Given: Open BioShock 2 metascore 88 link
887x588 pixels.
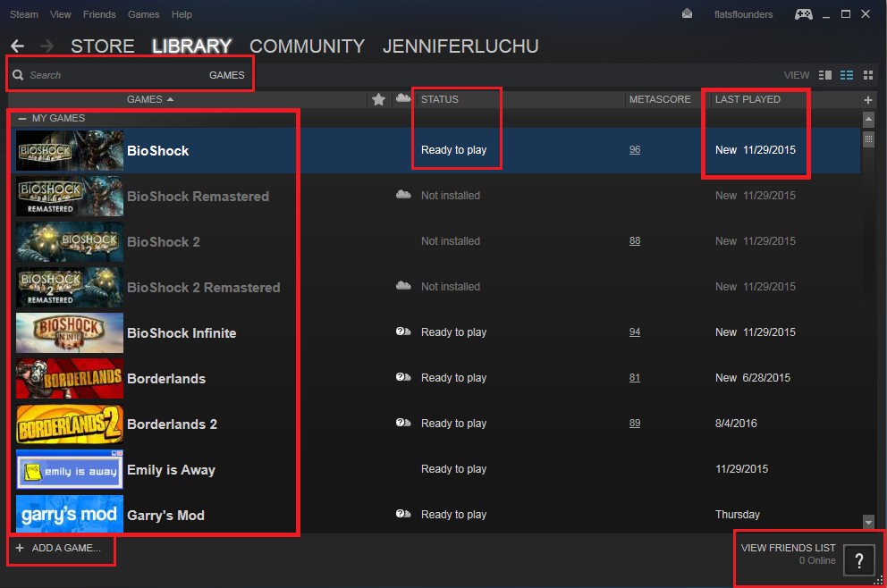Looking at the screenshot, I should (635, 241).
